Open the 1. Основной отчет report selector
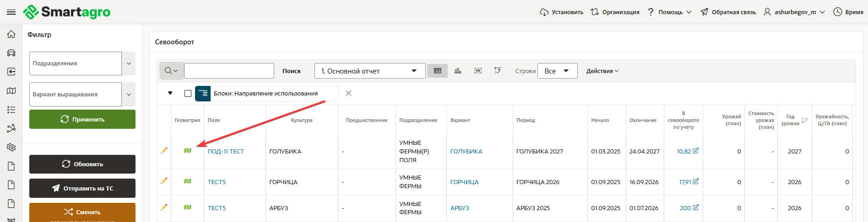 [369, 71]
